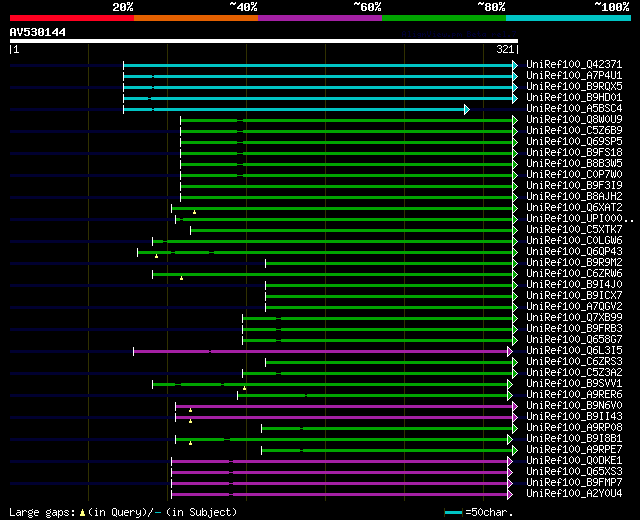
Task: Open hit UniRef100_Q8W0U9
Action: pyautogui.click(x=574, y=120)
